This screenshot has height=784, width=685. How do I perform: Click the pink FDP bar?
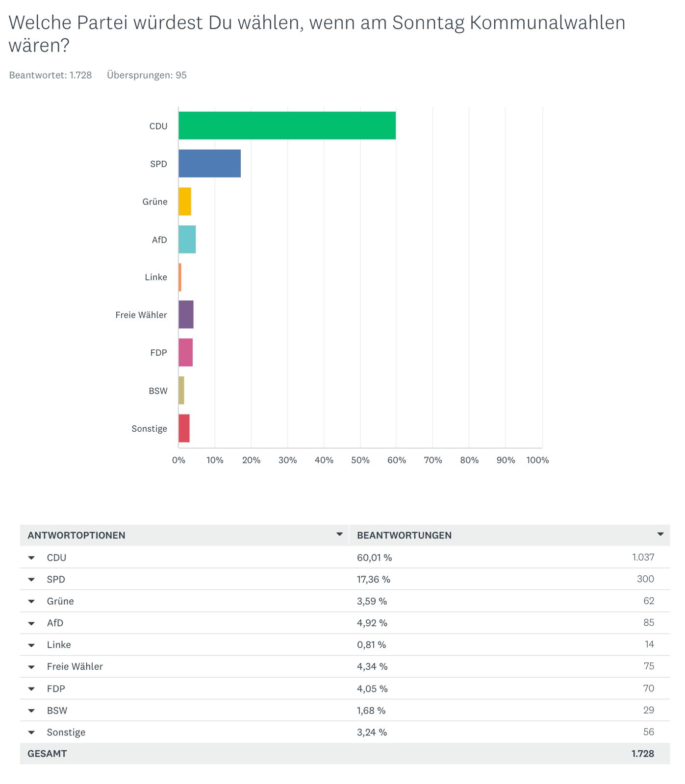[x=185, y=352]
